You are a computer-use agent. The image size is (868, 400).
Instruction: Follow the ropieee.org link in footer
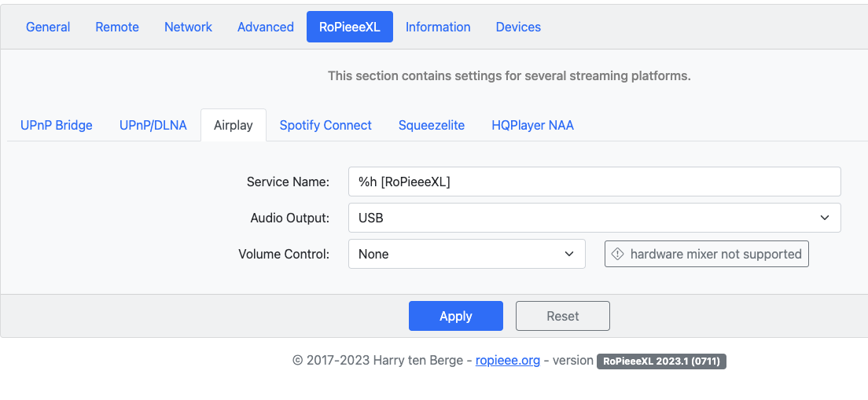[x=508, y=360]
